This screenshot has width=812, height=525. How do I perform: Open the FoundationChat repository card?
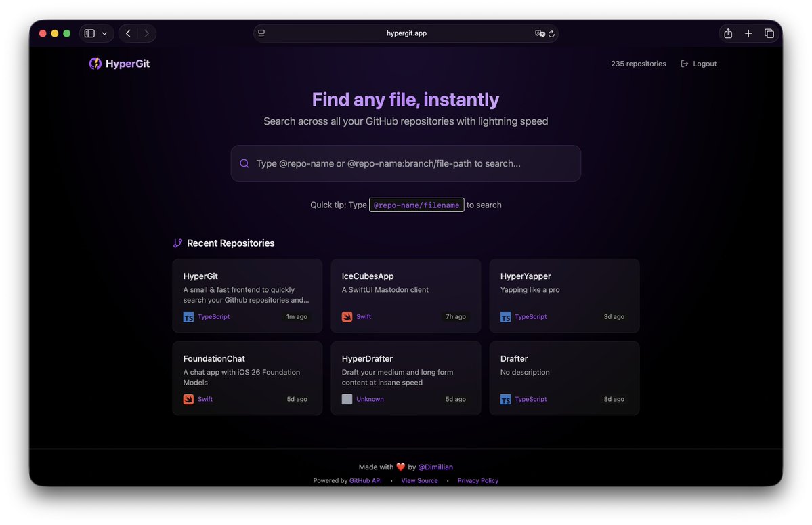pyautogui.click(x=247, y=378)
